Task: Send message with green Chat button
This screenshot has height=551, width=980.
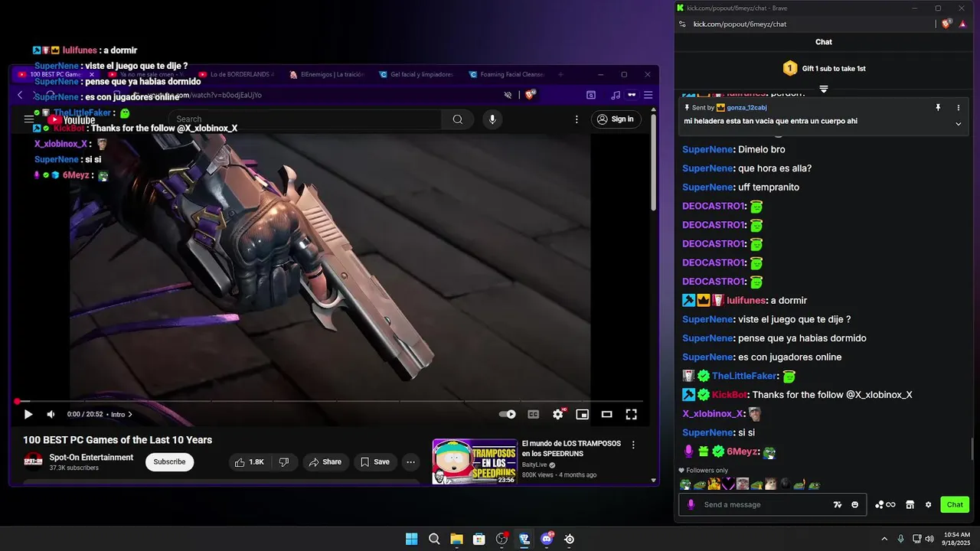Action: coord(955,504)
